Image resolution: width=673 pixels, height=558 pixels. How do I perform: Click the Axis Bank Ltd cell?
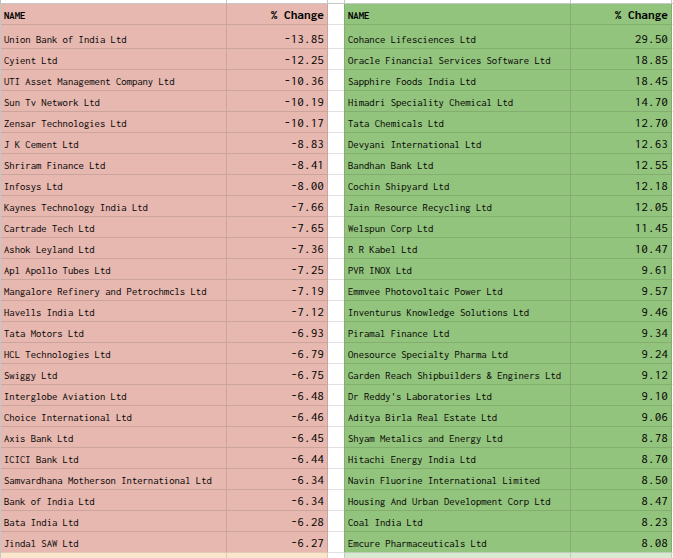113,439
